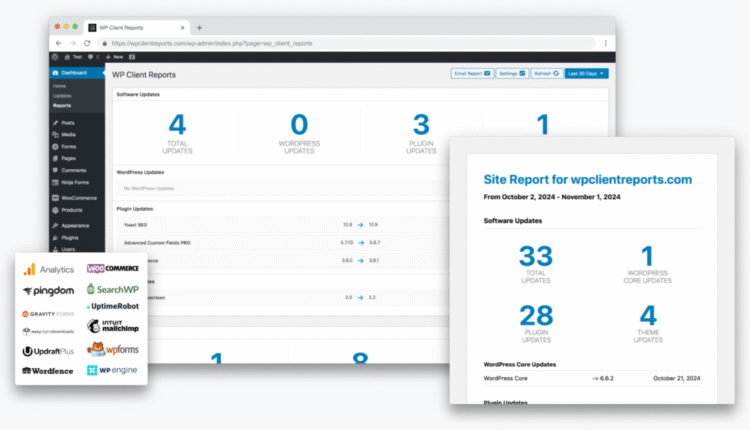This screenshot has height=430, width=750.
Task: Click the 4 Theme Updates figure
Action: (x=648, y=316)
